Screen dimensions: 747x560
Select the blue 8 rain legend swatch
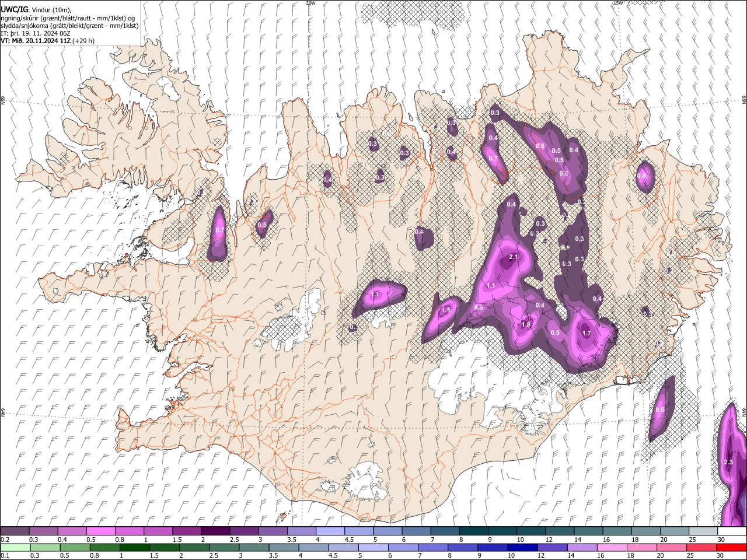click(x=463, y=547)
